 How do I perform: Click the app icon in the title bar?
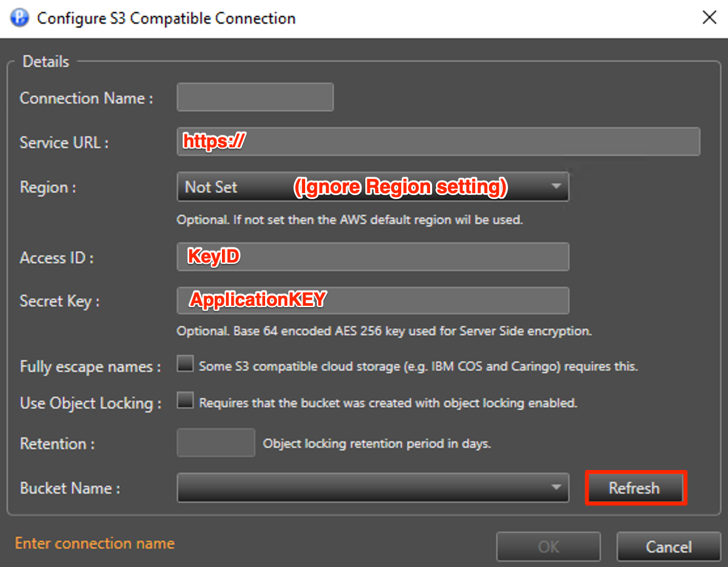click(20, 18)
